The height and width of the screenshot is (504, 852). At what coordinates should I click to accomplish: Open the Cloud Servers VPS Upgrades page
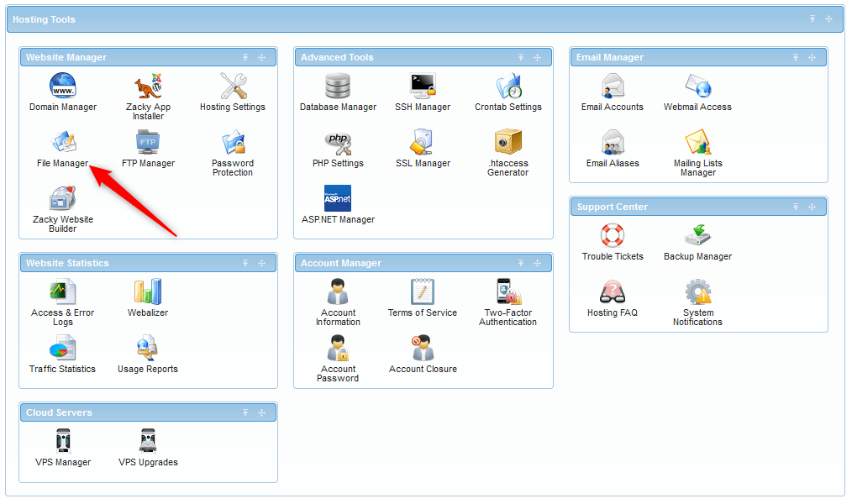click(x=148, y=441)
